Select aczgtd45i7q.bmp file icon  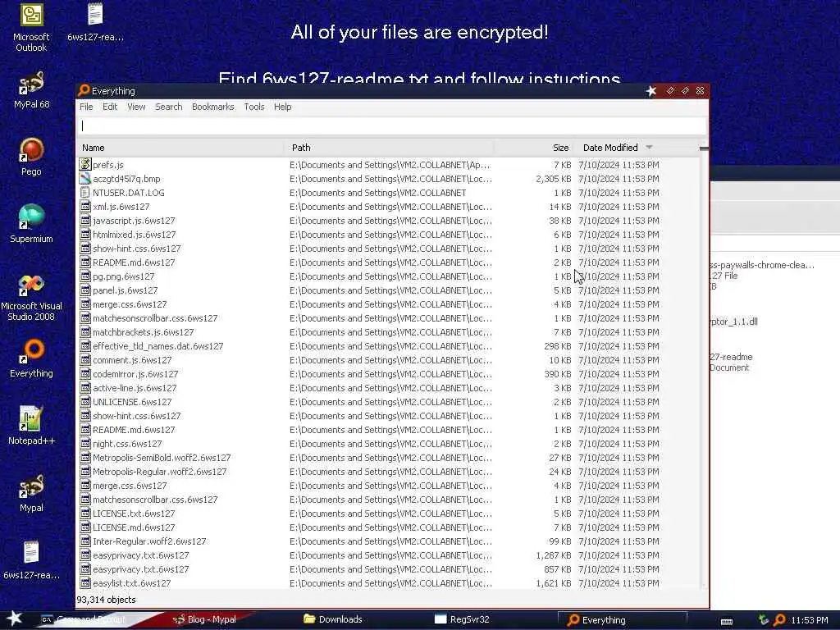pos(84,178)
